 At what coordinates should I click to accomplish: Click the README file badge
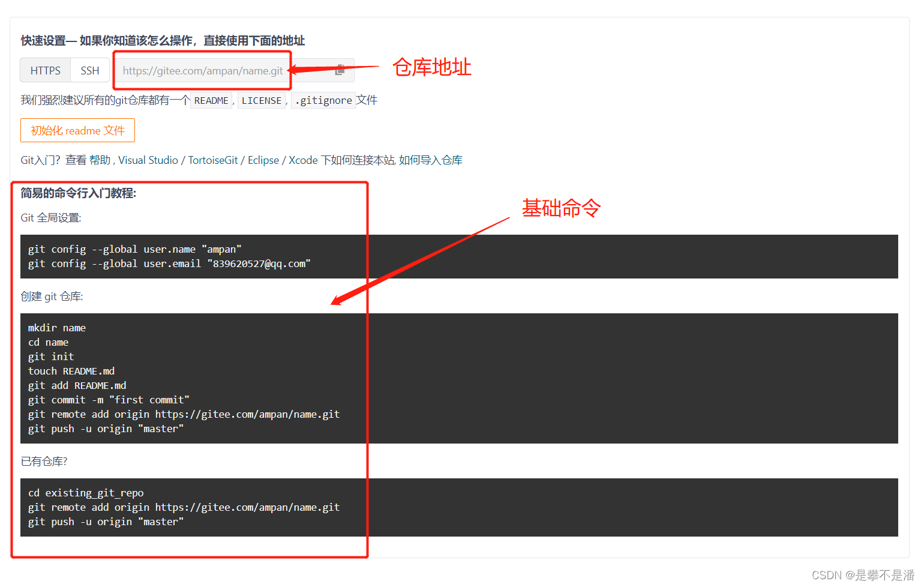211,100
